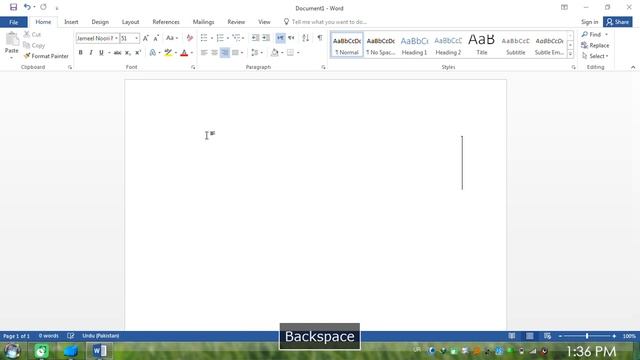Toggle subscript formatting
640x360 pixels.
point(128,53)
